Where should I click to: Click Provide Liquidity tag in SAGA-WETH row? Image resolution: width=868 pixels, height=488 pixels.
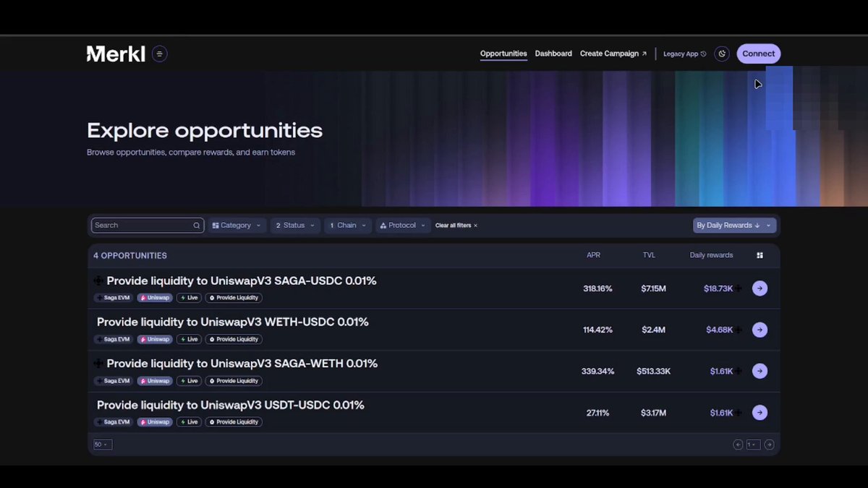click(234, 381)
